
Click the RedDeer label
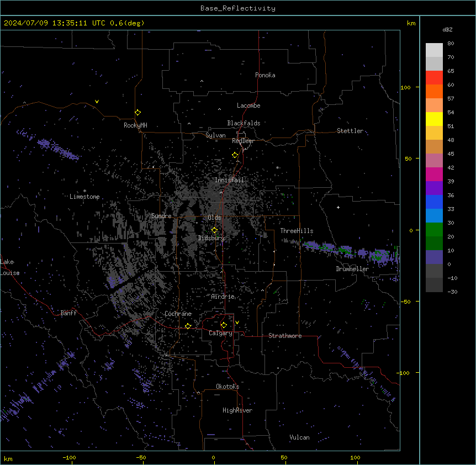tap(243, 141)
